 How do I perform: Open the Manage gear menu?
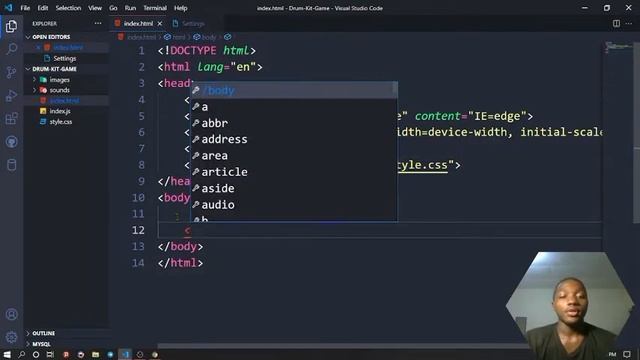pos(11,337)
